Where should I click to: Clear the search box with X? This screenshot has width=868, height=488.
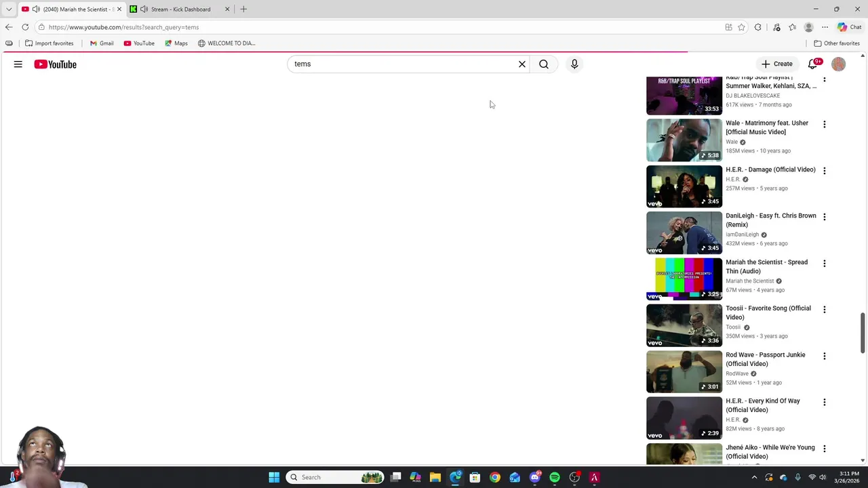pyautogui.click(x=522, y=64)
